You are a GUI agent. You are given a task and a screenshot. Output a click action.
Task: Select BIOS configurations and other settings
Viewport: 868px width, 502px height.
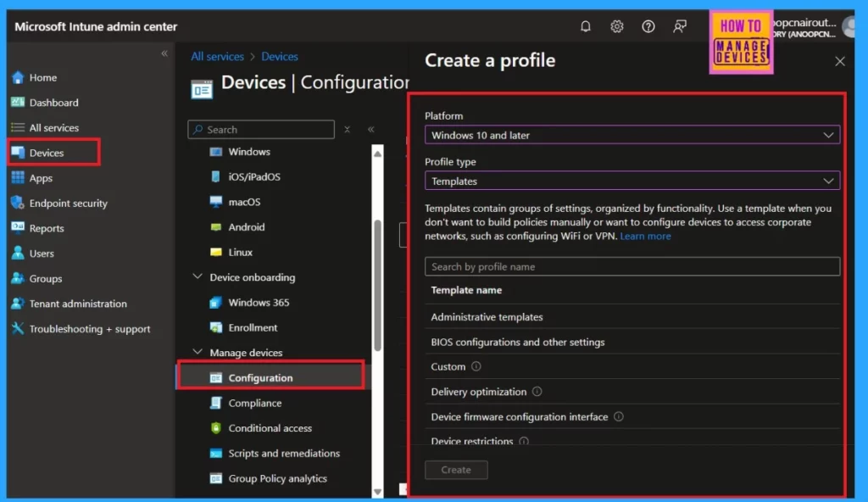632,342
